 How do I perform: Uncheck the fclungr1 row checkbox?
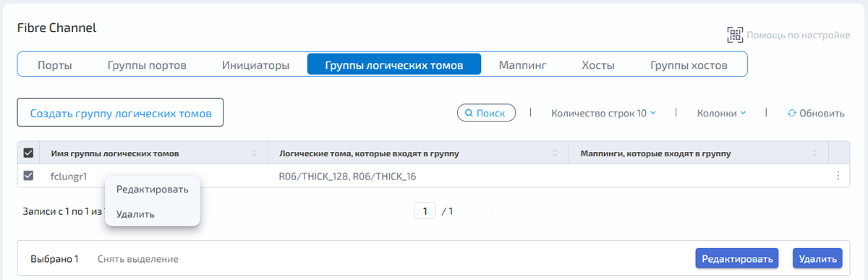29,176
